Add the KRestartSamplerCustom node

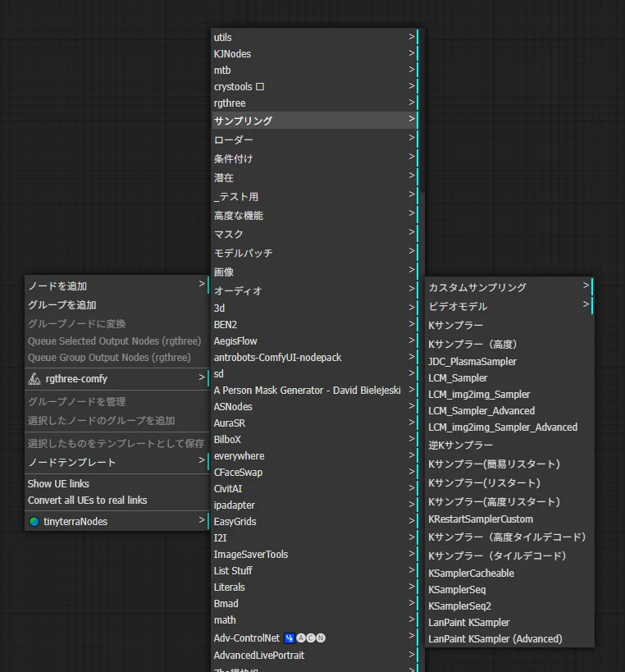tap(481, 519)
